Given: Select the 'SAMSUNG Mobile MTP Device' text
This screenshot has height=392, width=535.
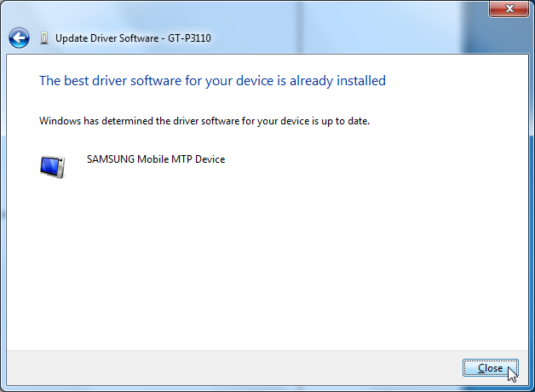Looking at the screenshot, I should (156, 159).
